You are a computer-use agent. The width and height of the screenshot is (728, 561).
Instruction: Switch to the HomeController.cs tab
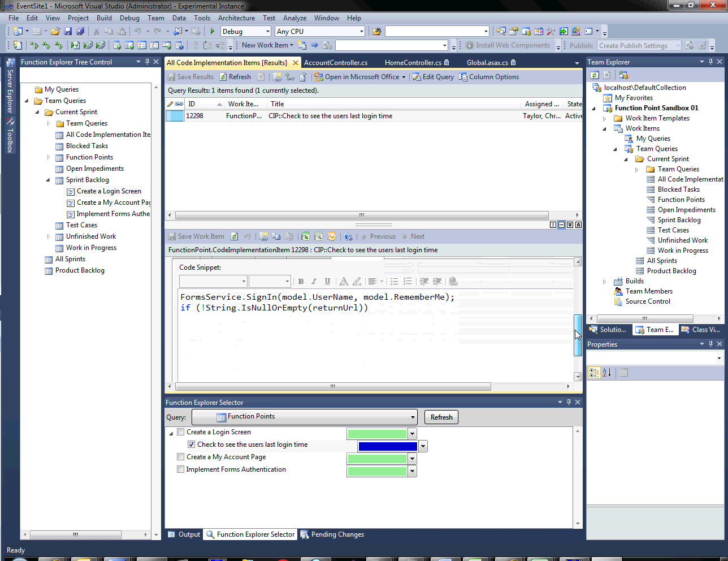[417, 62]
